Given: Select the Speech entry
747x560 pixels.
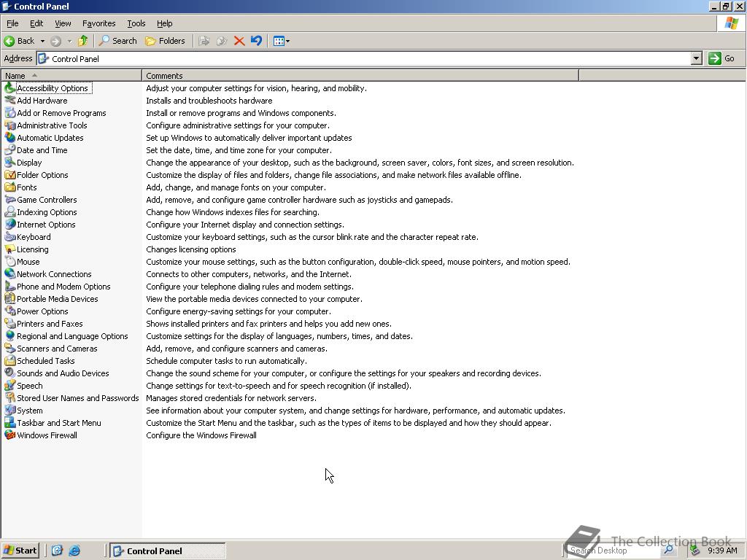Looking at the screenshot, I should point(29,385).
